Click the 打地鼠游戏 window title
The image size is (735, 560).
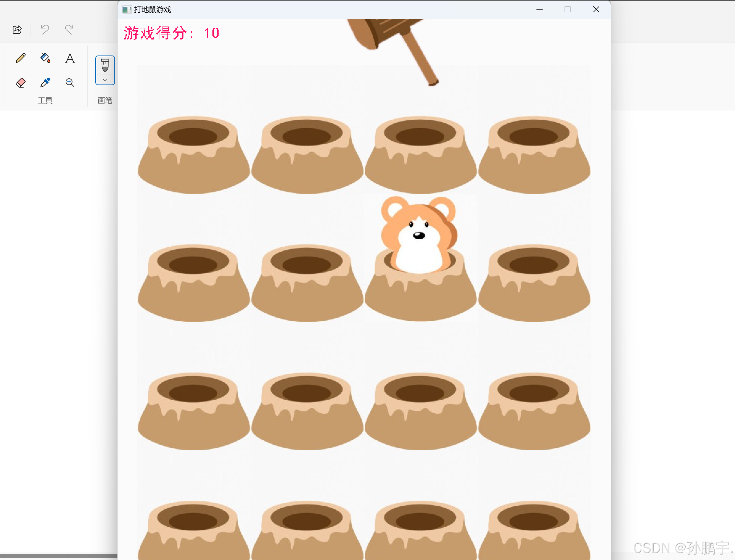153,10
